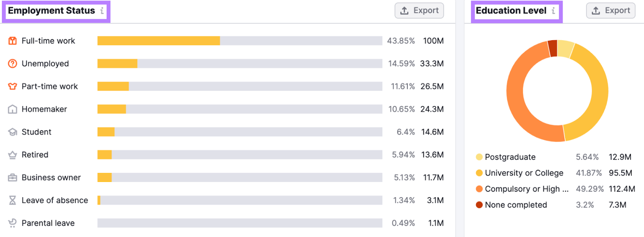Image resolution: width=644 pixels, height=237 pixels.
Task: Click the Homemaker house icon
Action: [12, 109]
